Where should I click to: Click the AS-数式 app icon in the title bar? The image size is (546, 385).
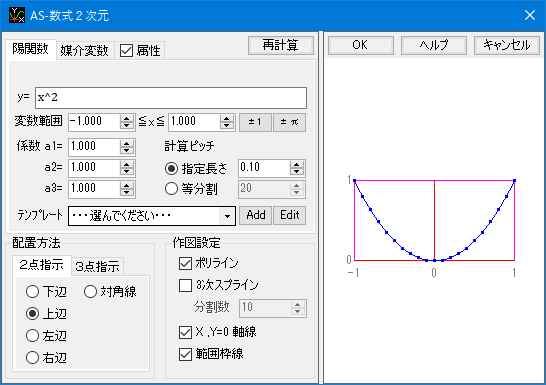point(17,15)
